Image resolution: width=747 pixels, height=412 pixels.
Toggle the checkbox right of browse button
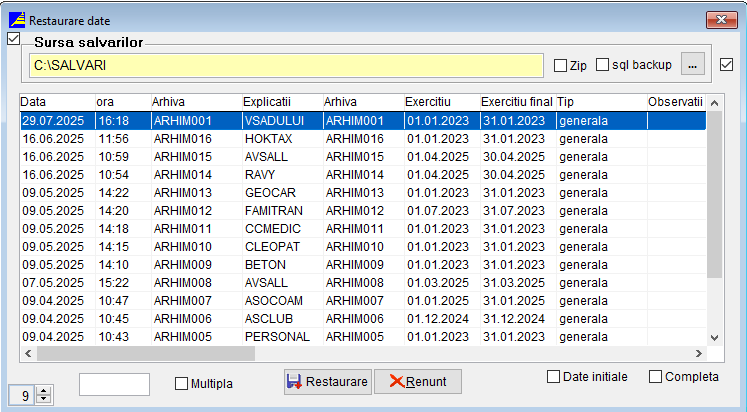tap(727, 64)
